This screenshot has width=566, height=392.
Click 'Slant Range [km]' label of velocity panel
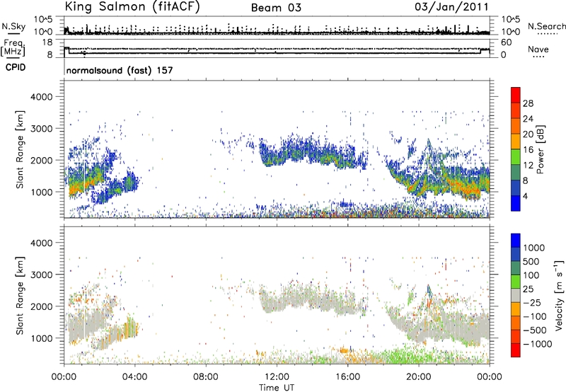(x=20, y=295)
